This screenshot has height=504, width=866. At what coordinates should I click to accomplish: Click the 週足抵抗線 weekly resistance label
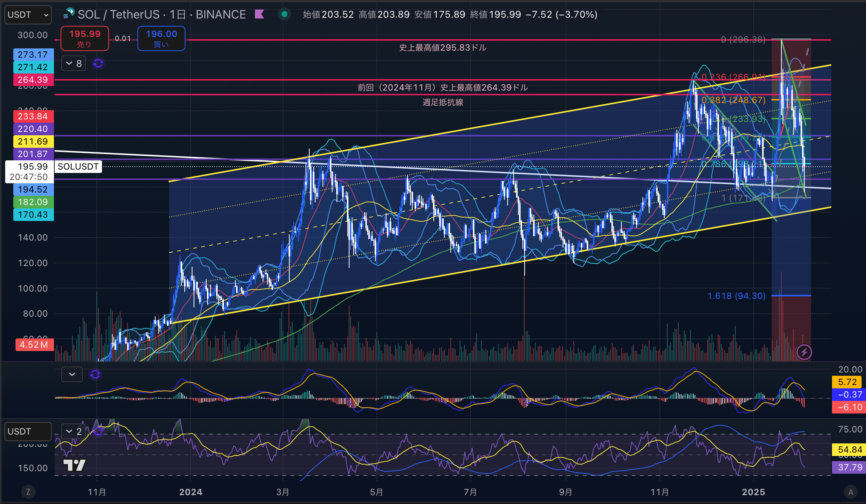(x=443, y=102)
